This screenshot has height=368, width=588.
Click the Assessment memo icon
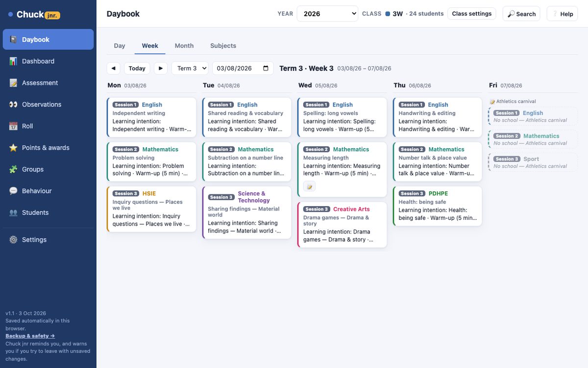click(x=13, y=82)
